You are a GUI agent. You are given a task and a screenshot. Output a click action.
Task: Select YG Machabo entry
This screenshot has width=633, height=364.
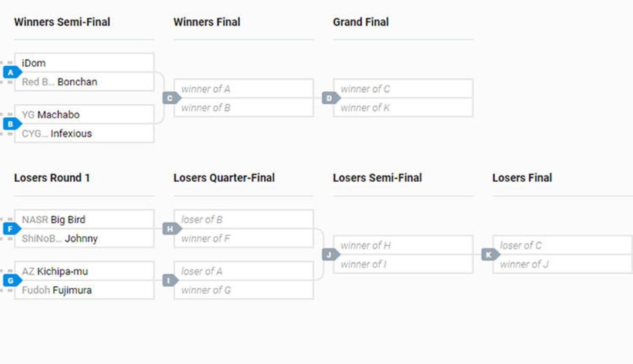(84, 115)
